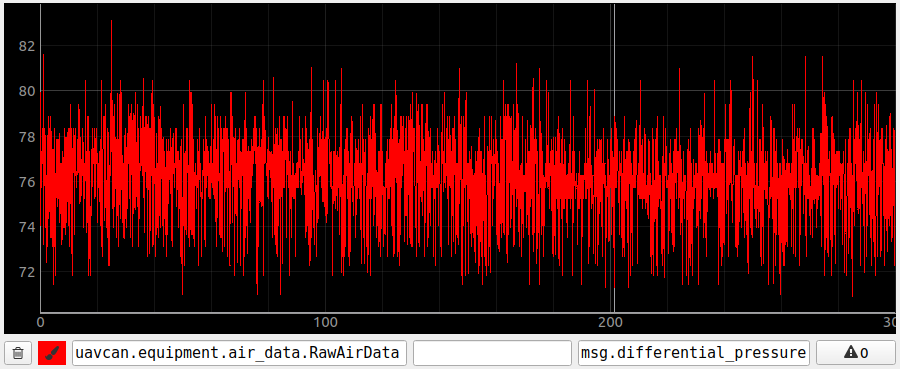Image resolution: width=900 pixels, height=369 pixels.
Task: Select the msg.differential_pressure expression field
Action: coord(694,352)
